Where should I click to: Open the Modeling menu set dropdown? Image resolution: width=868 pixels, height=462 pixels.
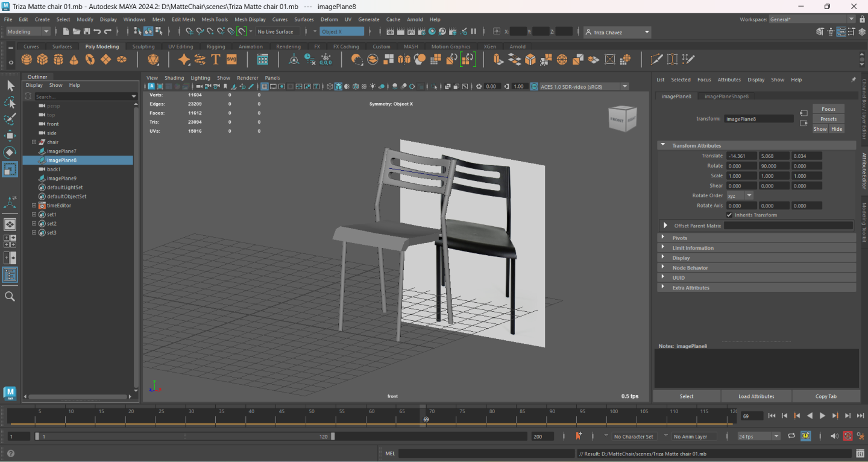coord(28,31)
